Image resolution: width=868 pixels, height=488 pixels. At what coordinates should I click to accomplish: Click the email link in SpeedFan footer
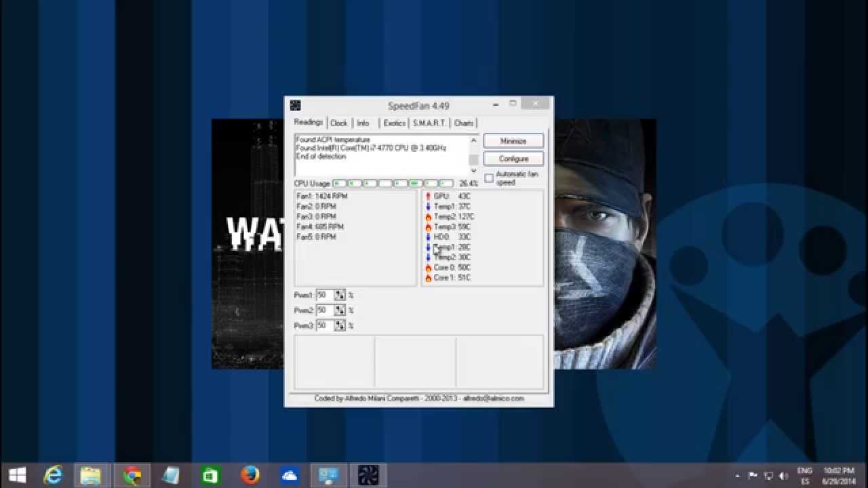[493, 399]
